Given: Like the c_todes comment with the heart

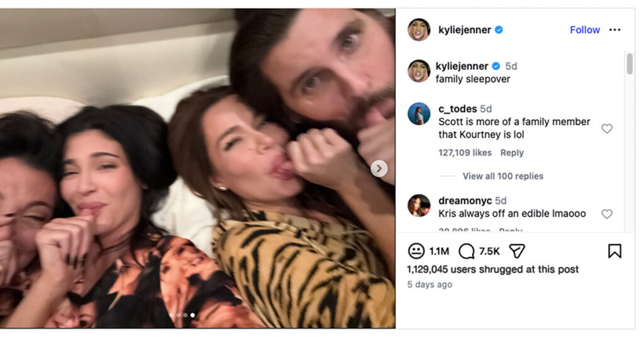Looking at the screenshot, I should (607, 128).
